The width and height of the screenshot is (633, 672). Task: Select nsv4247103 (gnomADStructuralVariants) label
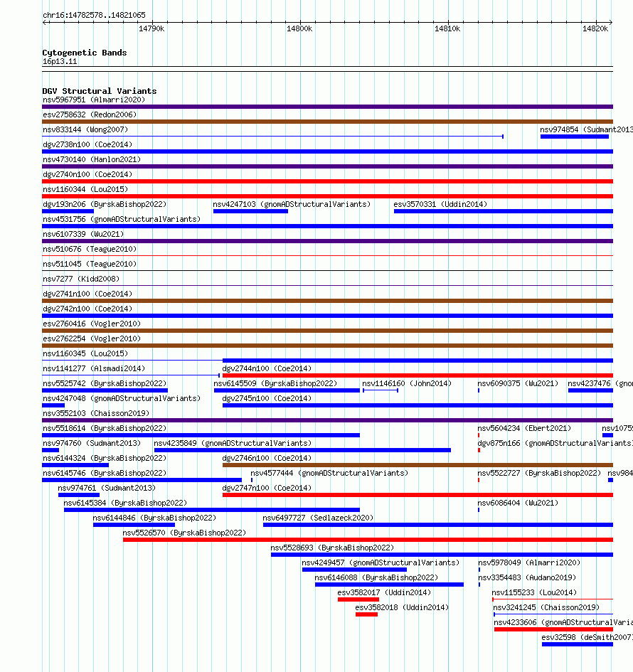coord(292,204)
